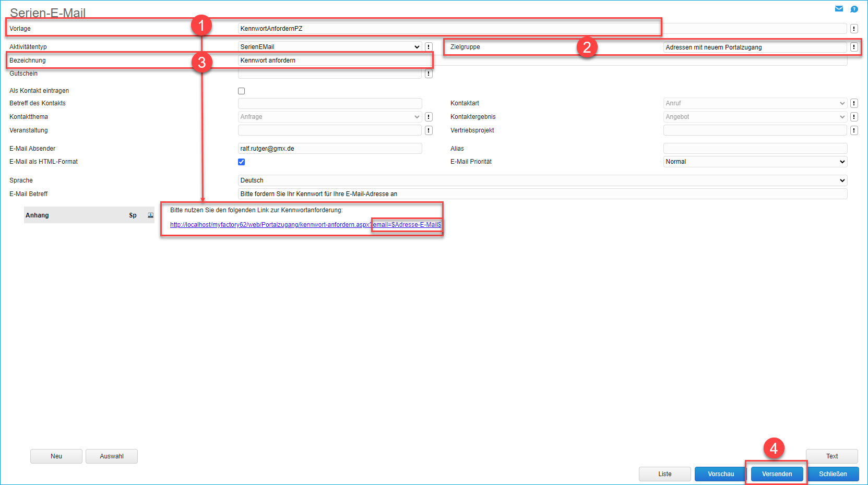Click into the Alias input field
868x485 pixels.
tap(755, 149)
